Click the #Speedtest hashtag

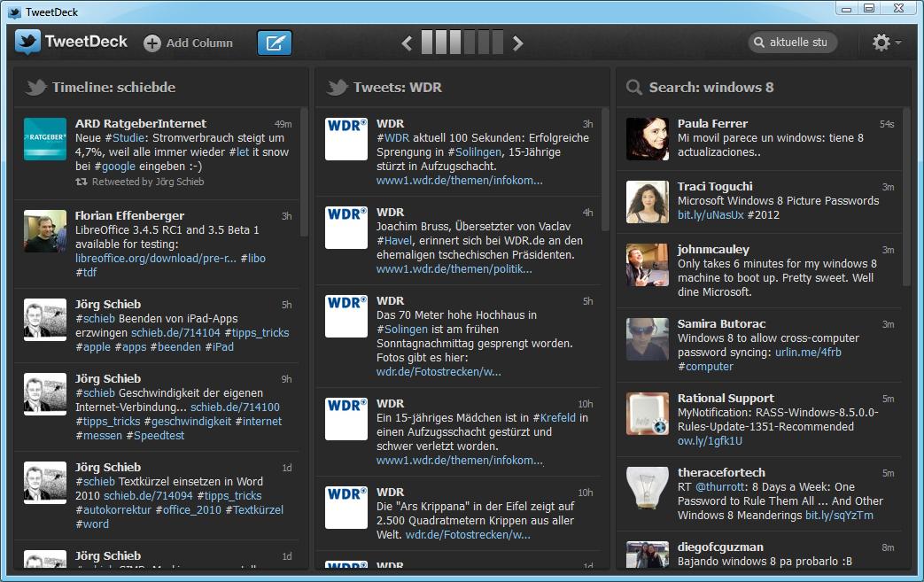(156, 435)
